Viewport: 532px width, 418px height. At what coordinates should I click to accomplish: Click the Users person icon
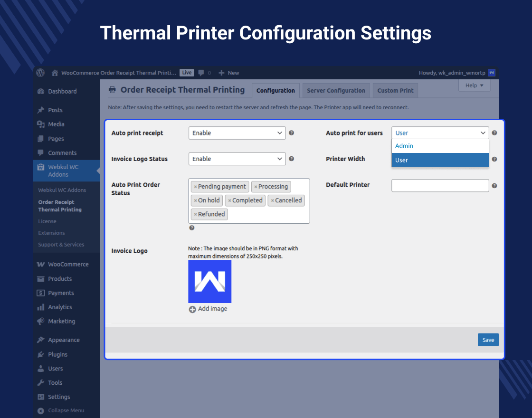pos(41,369)
